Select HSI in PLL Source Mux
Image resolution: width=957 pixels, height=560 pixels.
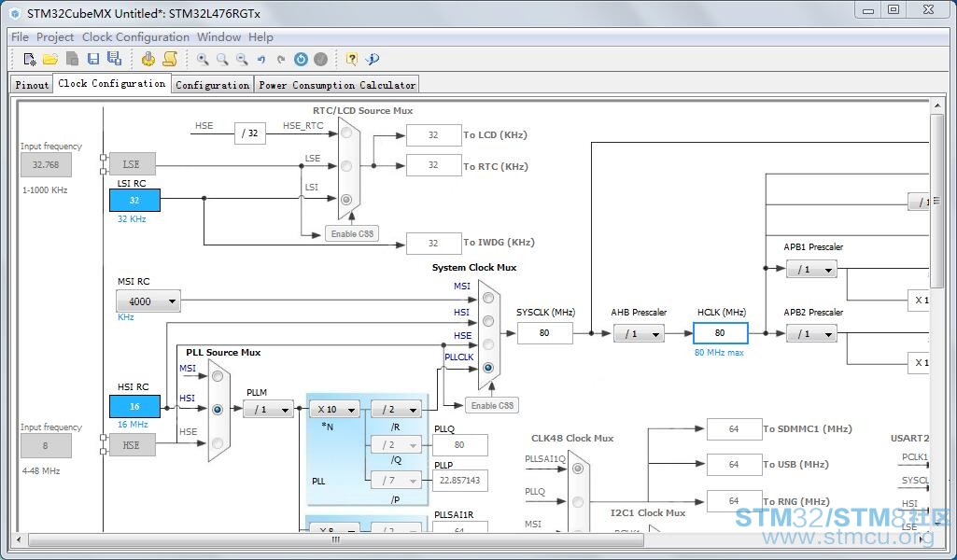coord(218,410)
